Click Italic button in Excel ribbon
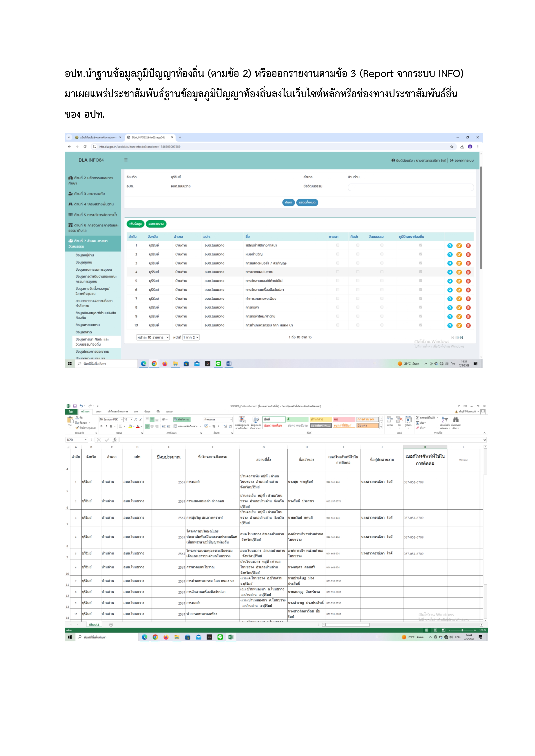The height and width of the screenshot is (756, 535). (x=106, y=426)
